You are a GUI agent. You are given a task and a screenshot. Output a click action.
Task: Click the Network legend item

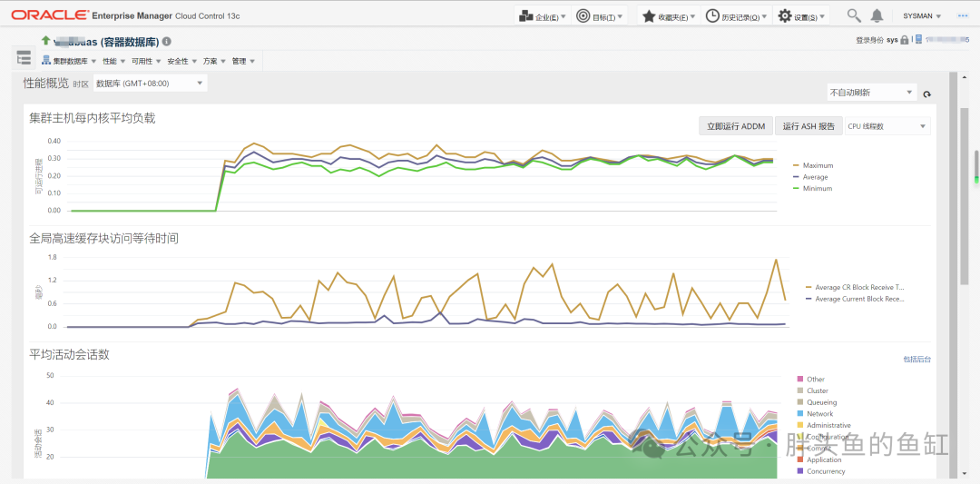[x=815, y=413]
